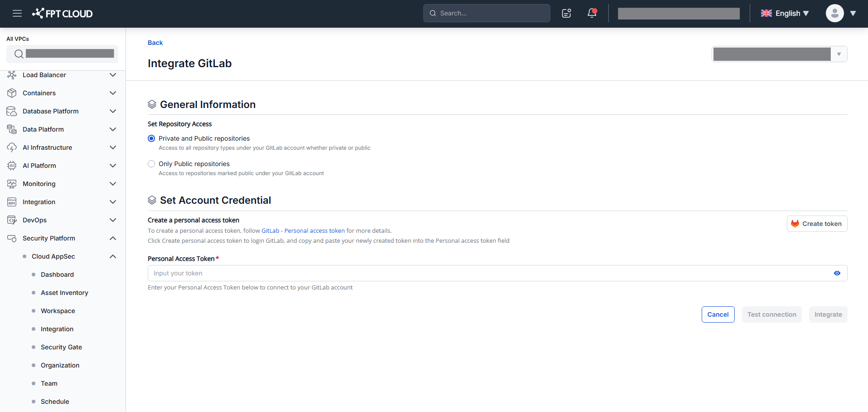868x412 pixels.
Task: Open Dashboard under Cloud AppSec
Action: (57, 275)
